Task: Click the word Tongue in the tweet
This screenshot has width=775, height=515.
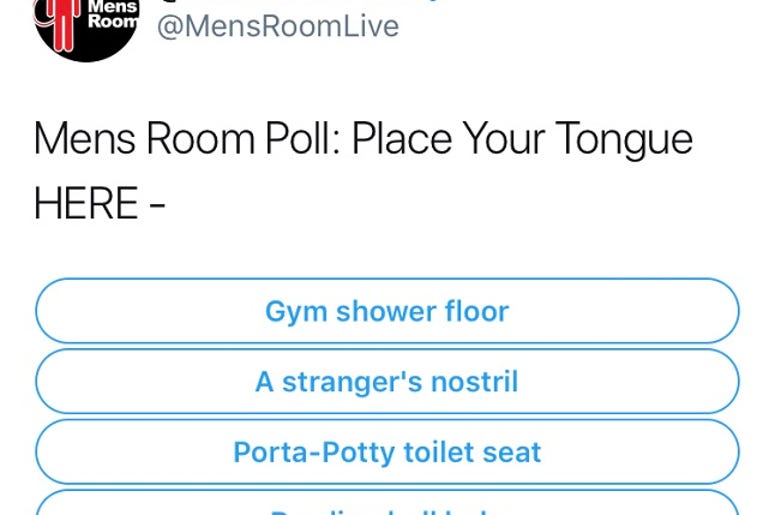Action: (624, 140)
